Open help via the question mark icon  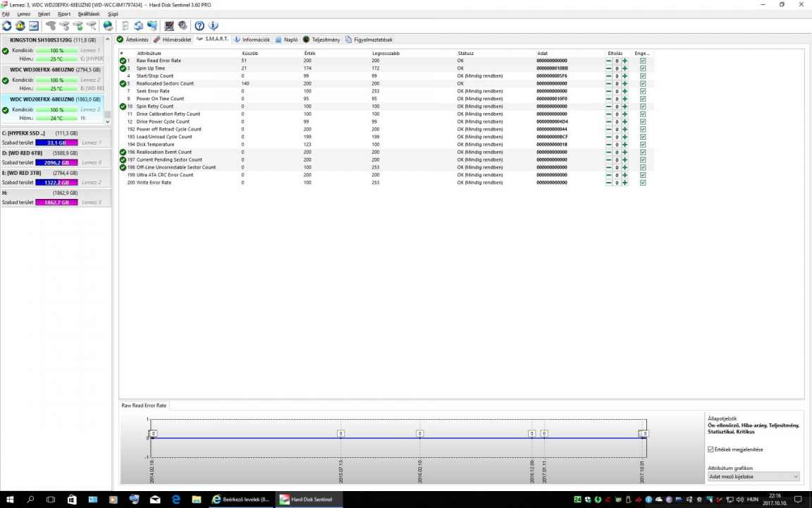(199, 25)
